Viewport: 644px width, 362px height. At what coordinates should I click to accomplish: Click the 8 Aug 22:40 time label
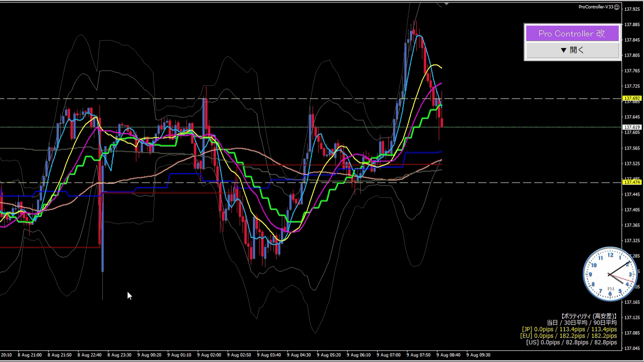pyautogui.click(x=89, y=355)
